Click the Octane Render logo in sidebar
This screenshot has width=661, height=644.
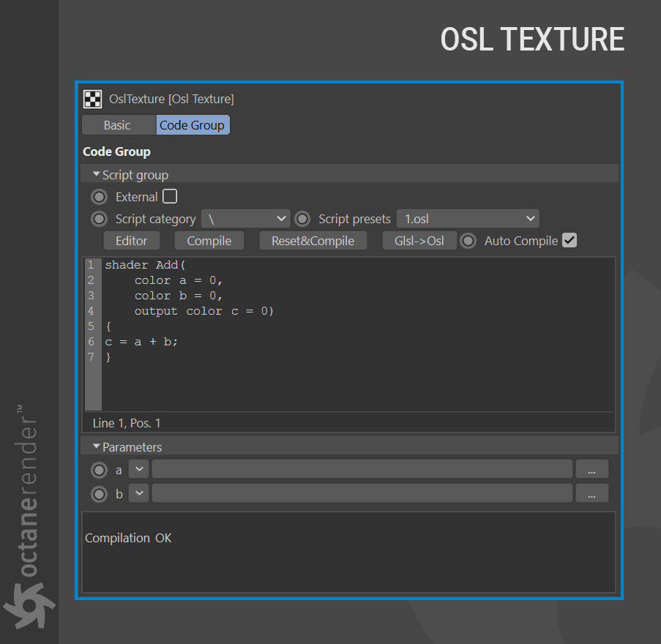(29, 512)
